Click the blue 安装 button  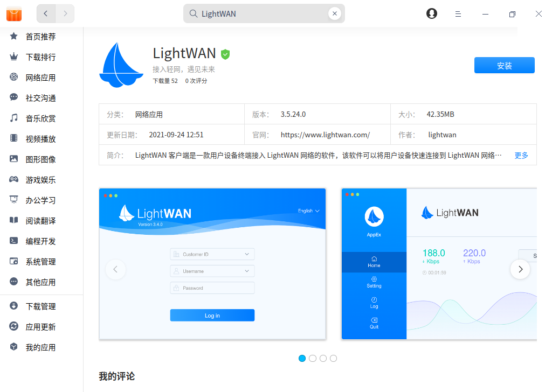504,65
